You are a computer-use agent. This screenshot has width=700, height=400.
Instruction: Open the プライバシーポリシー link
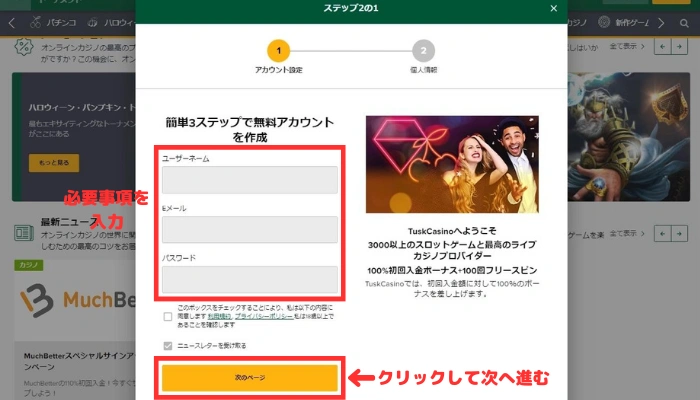click(x=264, y=316)
